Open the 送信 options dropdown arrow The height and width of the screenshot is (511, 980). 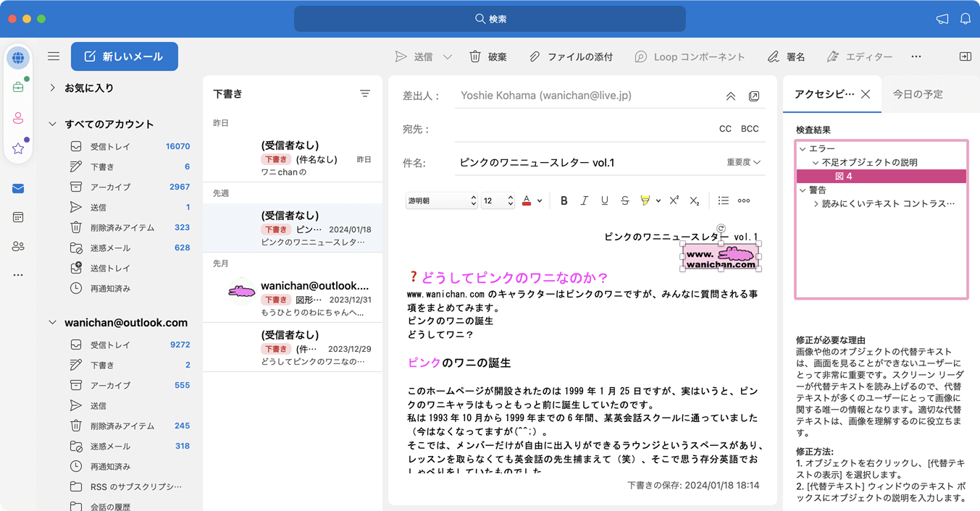(448, 56)
